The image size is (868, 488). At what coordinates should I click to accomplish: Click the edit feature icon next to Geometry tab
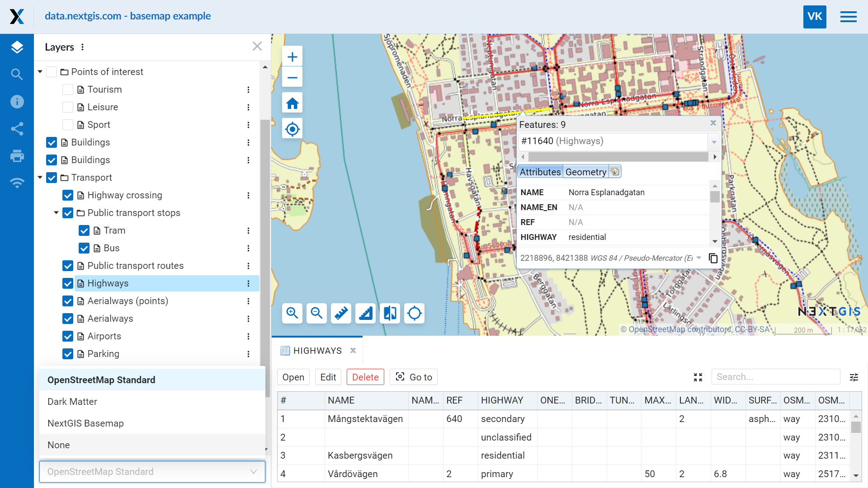[x=615, y=172]
